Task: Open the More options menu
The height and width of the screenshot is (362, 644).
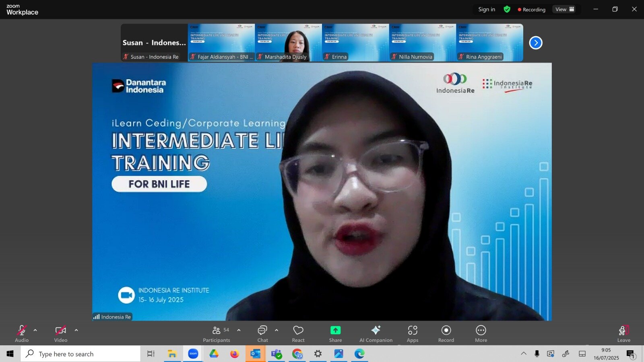Action: click(481, 334)
